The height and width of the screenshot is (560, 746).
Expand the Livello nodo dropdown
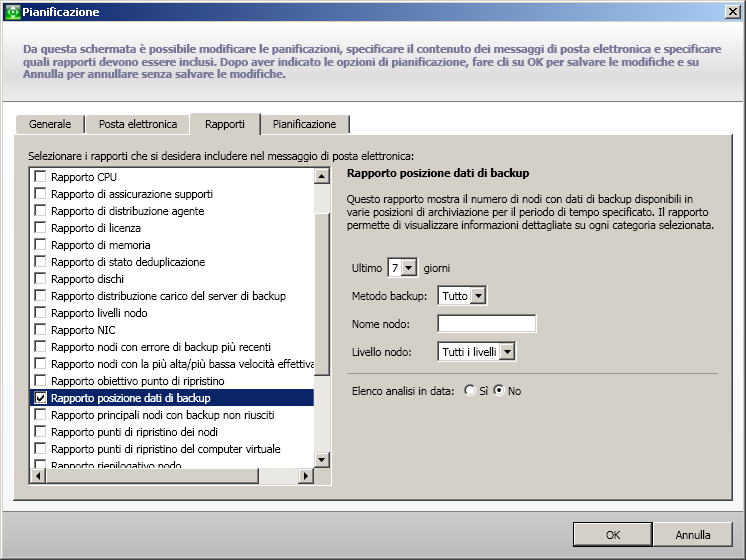point(508,352)
